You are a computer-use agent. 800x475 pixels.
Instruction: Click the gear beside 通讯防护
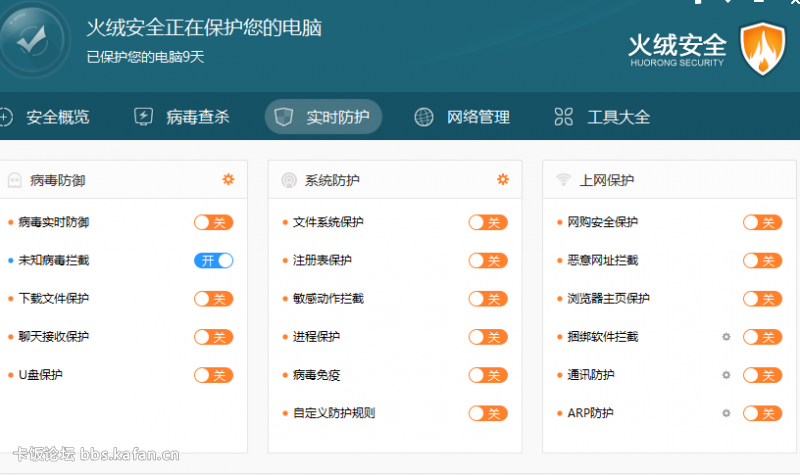pos(726,375)
